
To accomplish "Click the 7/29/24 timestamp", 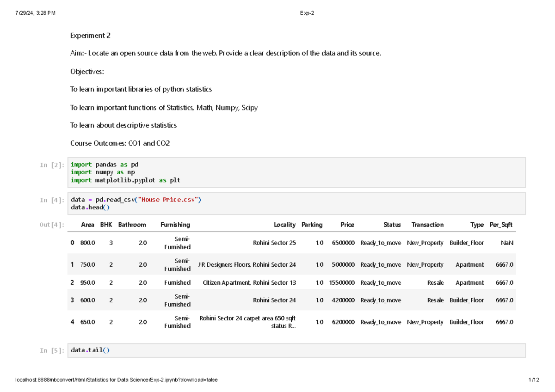I will tap(36, 12).
